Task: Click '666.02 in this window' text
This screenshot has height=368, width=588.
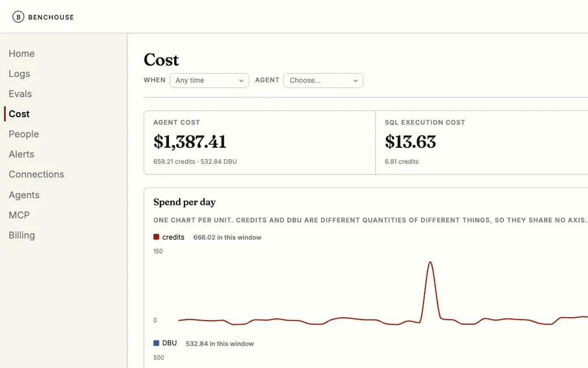Action: [227, 237]
